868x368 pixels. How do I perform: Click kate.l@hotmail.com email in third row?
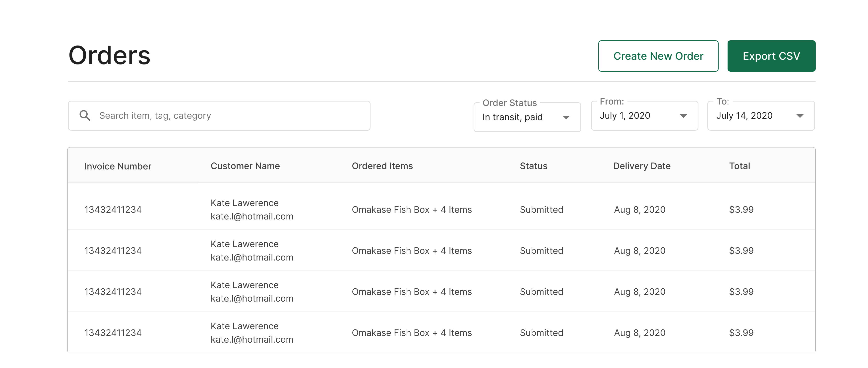pos(252,298)
